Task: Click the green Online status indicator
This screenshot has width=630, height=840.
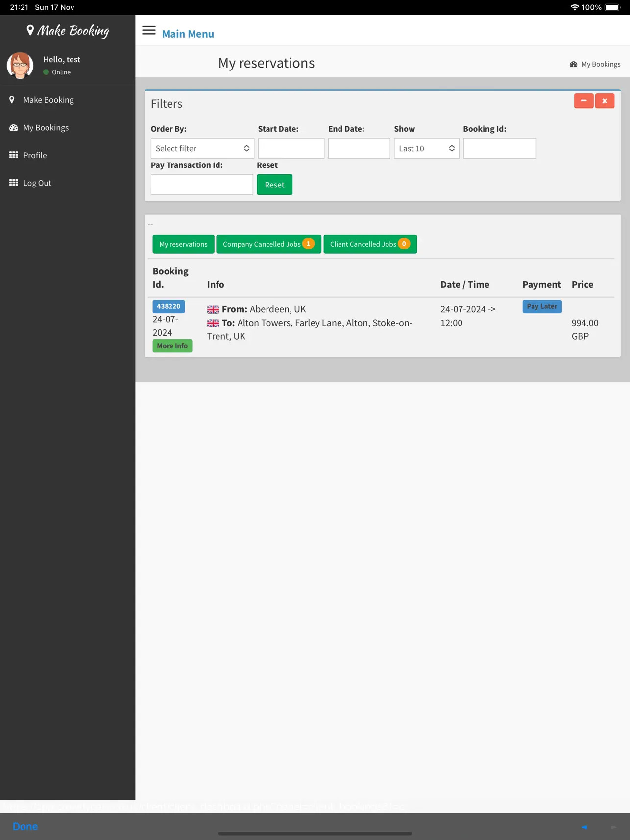Action: point(46,72)
